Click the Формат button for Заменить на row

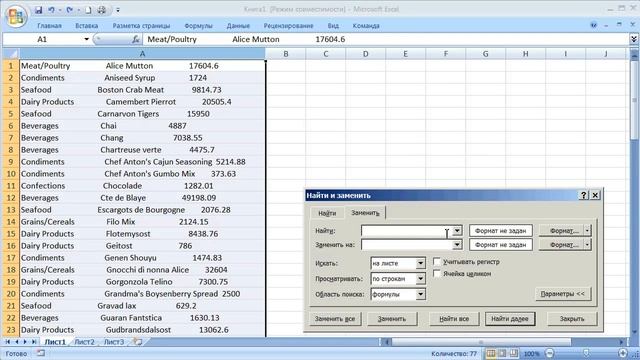click(561, 245)
